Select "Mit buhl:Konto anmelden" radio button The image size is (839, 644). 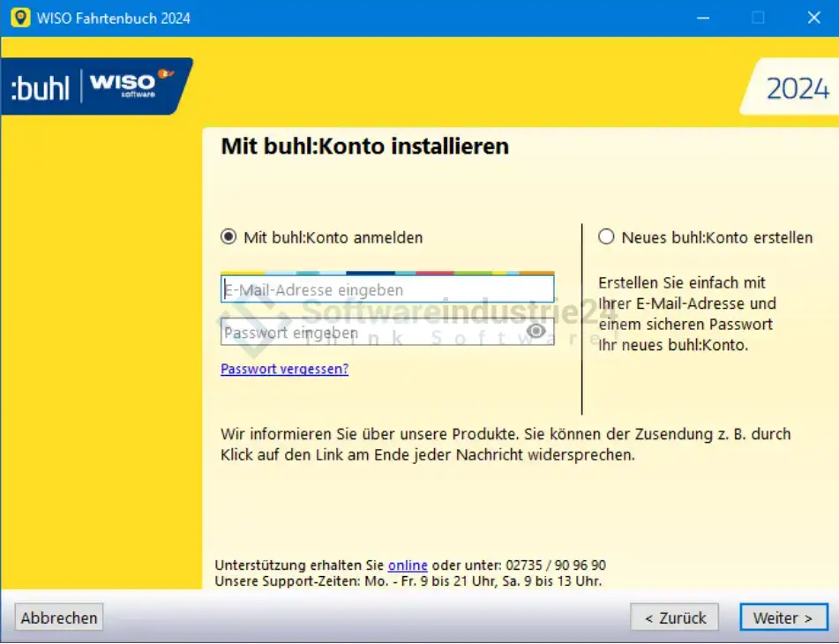coord(229,237)
